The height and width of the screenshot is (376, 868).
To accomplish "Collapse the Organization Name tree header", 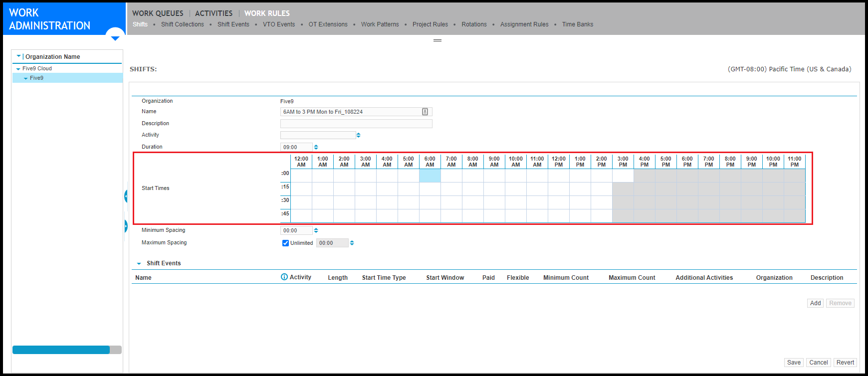I will [x=19, y=56].
